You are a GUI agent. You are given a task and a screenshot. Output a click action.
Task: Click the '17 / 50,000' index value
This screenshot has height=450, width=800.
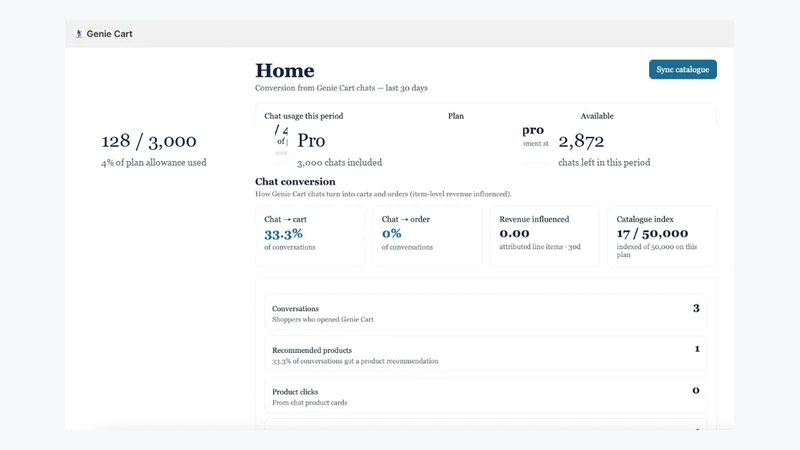click(x=652, y=233)
